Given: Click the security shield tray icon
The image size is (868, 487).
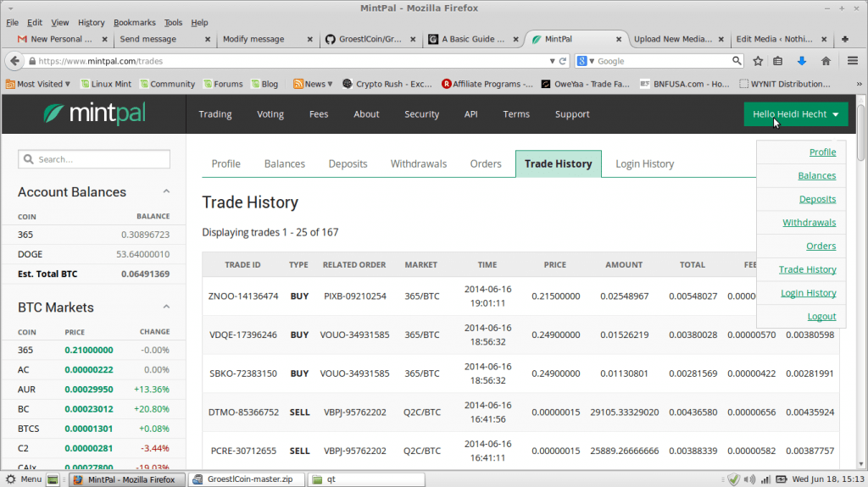Looking at the screenshot, I should tap(734, 479).
